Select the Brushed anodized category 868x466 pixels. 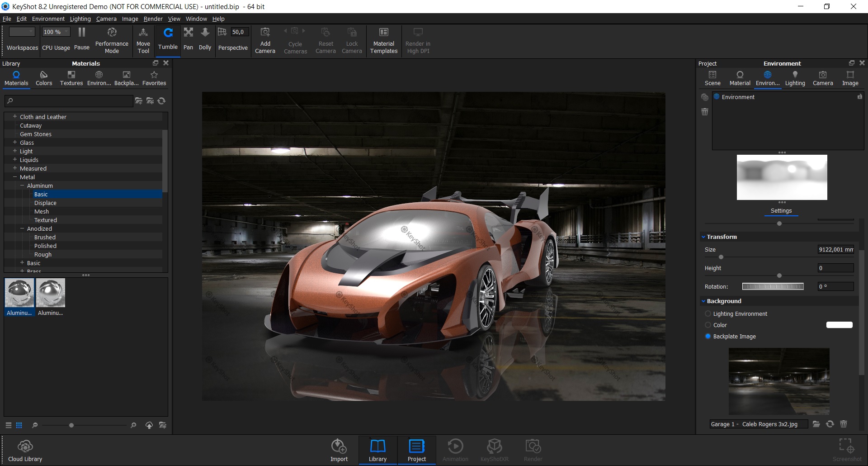45,237
